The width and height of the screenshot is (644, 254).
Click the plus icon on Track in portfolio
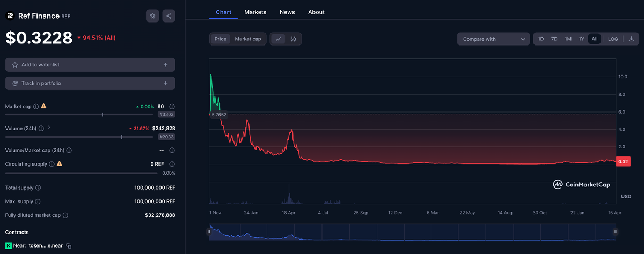point(165,84)
